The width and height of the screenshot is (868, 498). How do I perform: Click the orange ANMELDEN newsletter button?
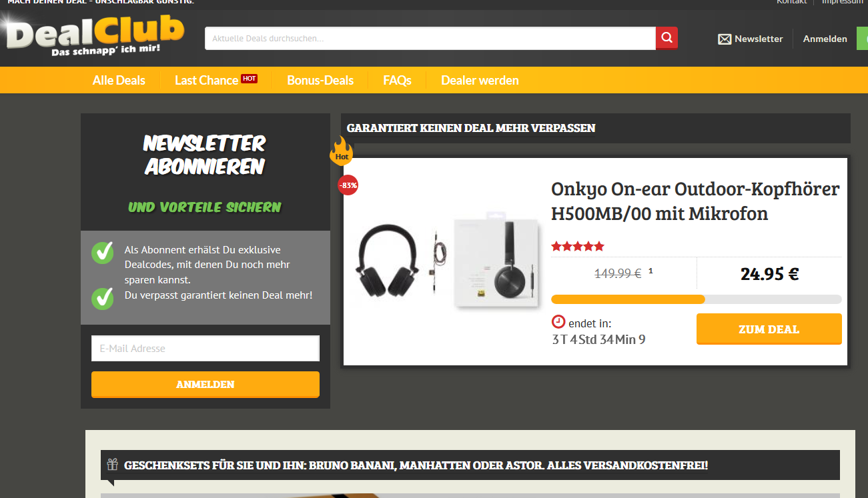point(205,385)
